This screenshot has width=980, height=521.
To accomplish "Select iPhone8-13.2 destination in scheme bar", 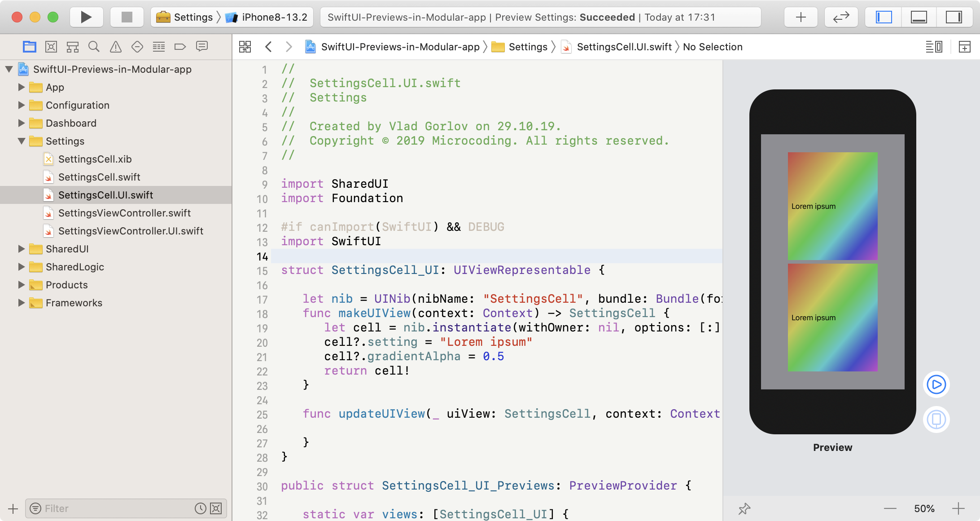I will click(x=274, y=17).
